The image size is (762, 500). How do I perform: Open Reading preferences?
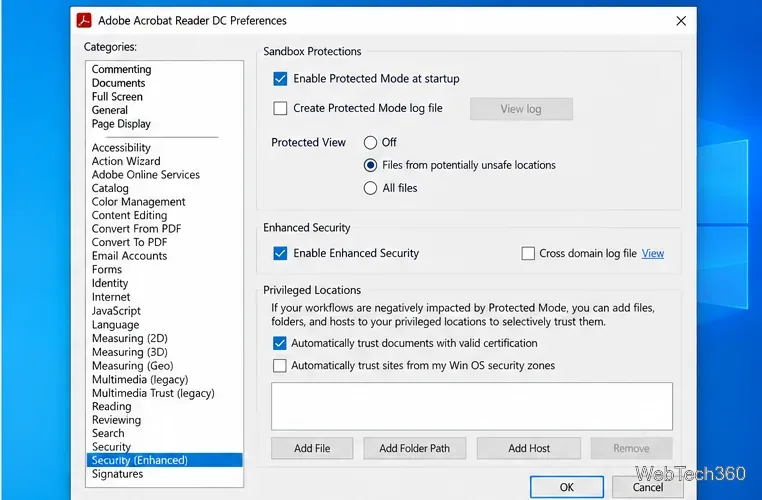tap(111, 406)
